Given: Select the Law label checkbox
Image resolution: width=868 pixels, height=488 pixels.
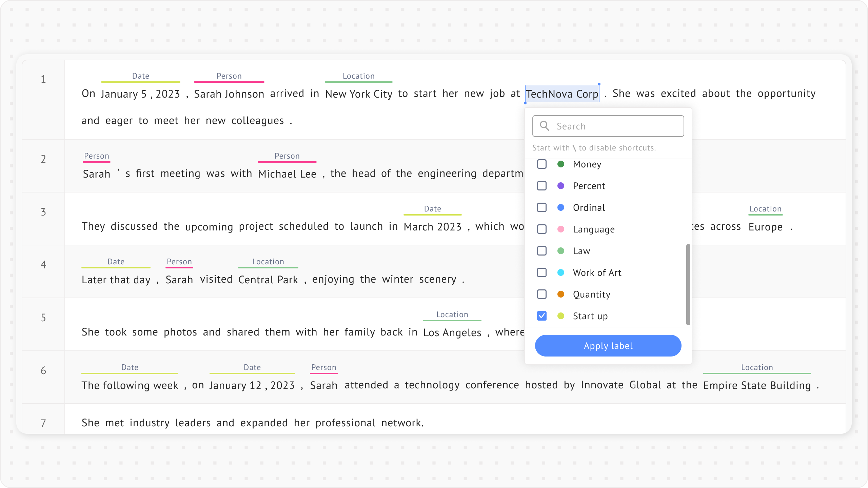Looking at the screenshot, I should [x=542, y=251].
